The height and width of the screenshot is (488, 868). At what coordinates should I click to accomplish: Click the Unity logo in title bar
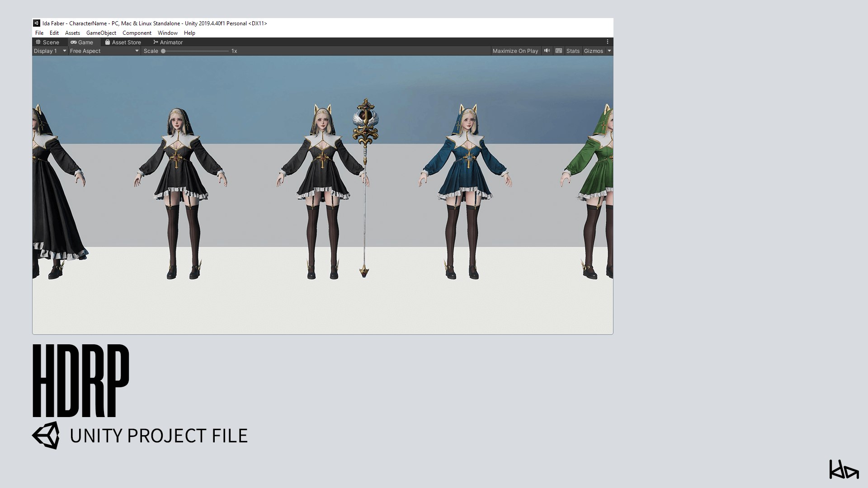37,23
